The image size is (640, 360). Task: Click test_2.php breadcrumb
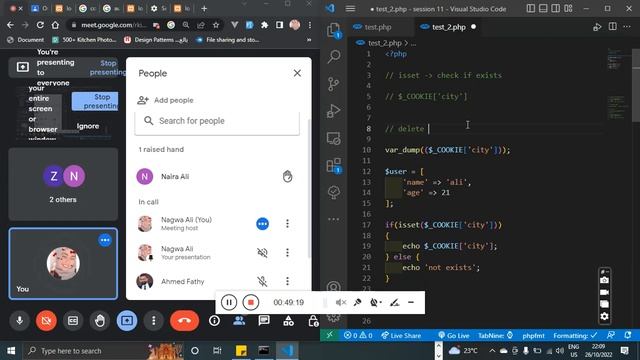tap(385, 43)
